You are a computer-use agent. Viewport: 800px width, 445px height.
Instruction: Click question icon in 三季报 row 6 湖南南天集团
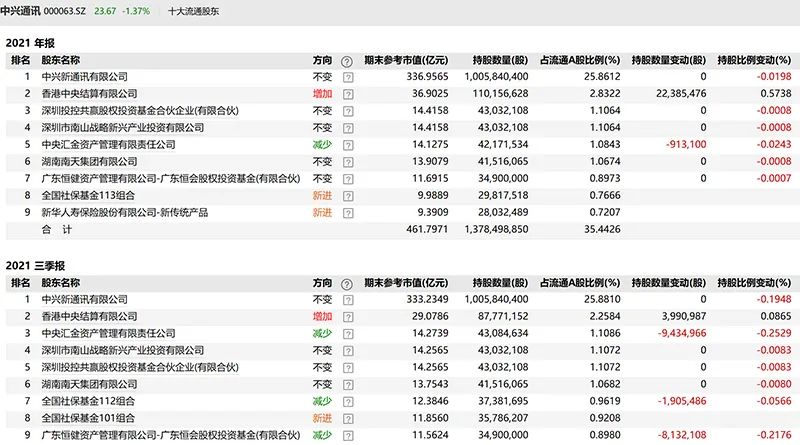[x=348, y=385]
